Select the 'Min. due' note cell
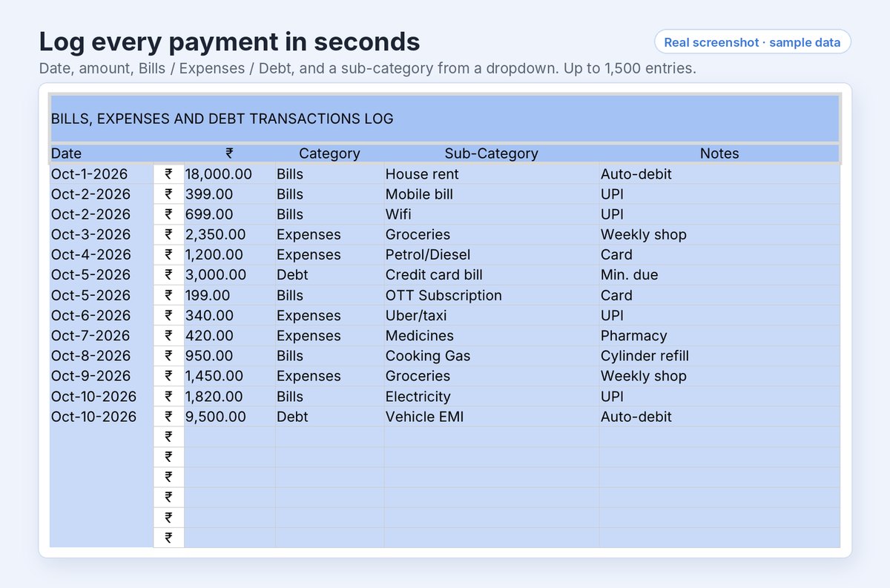890x588 pixels. [719, 275]
